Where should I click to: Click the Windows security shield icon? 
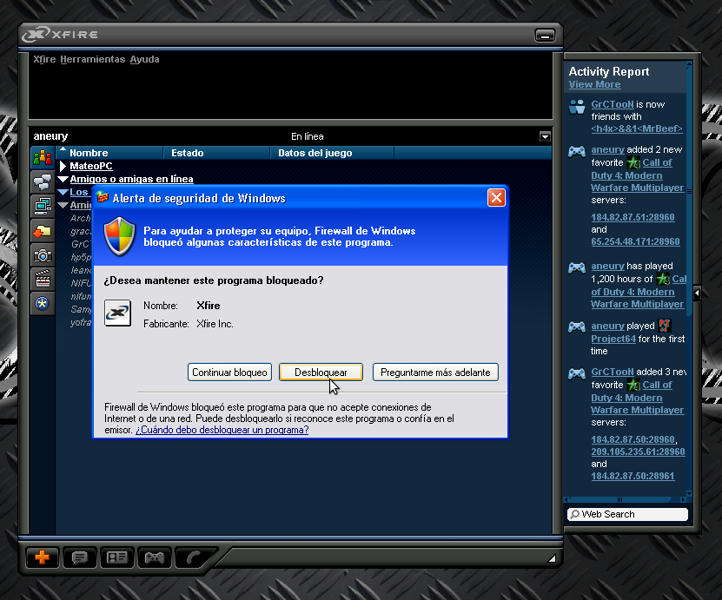[x=120, y=236]
